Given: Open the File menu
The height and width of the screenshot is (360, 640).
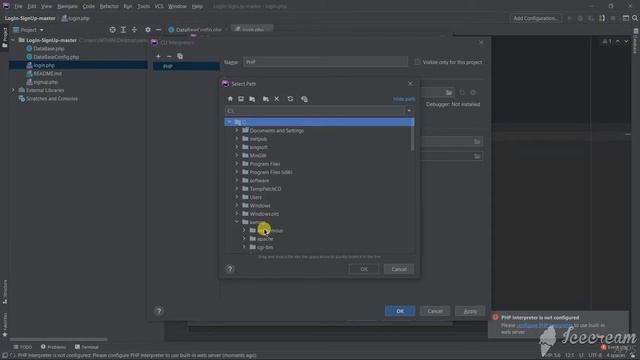Looking at the screenshot, I should point(18,7).
